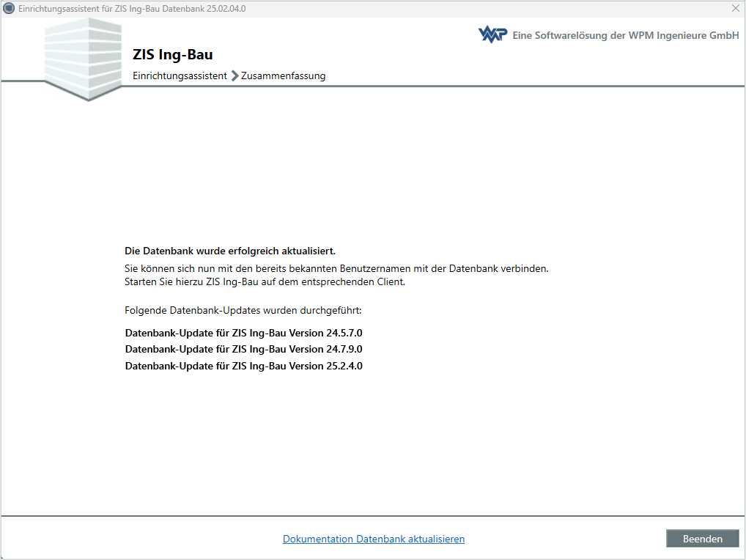Viewport: 746px width, 560px height.
Task: Open the Einrichtungsassistent breadcrumb step
Action: [180, 75]
